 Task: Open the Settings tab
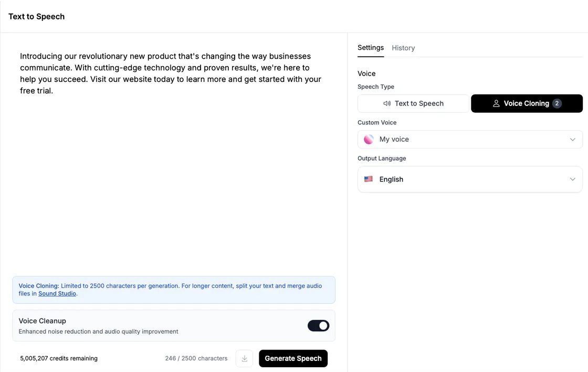[x=371, y=48]
